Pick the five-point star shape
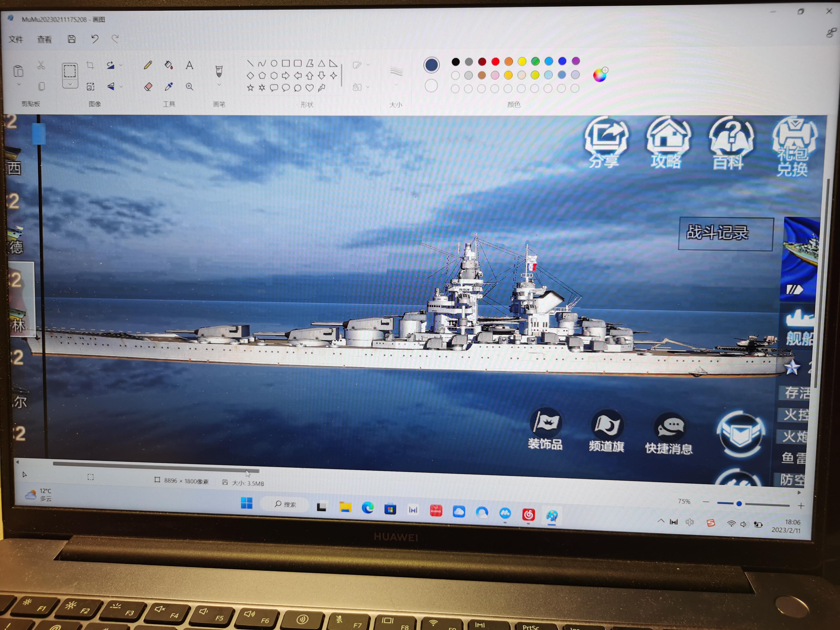840x630 pixels. point(250,88)
